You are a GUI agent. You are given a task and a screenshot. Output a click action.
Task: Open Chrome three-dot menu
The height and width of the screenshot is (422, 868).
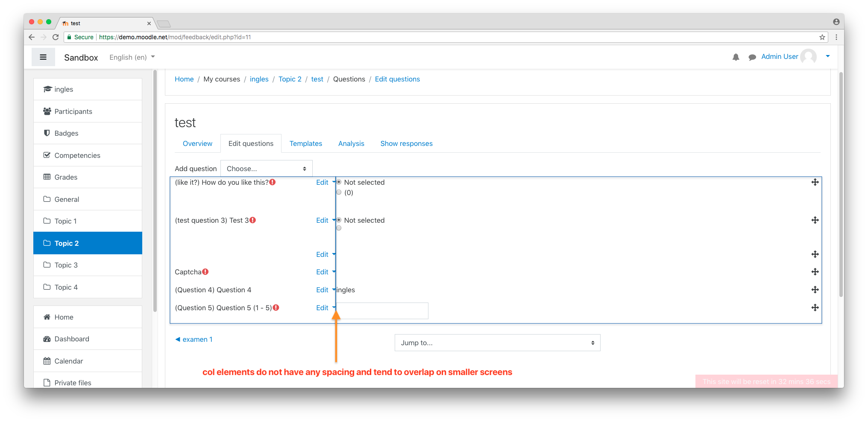[x=836, y=37]
